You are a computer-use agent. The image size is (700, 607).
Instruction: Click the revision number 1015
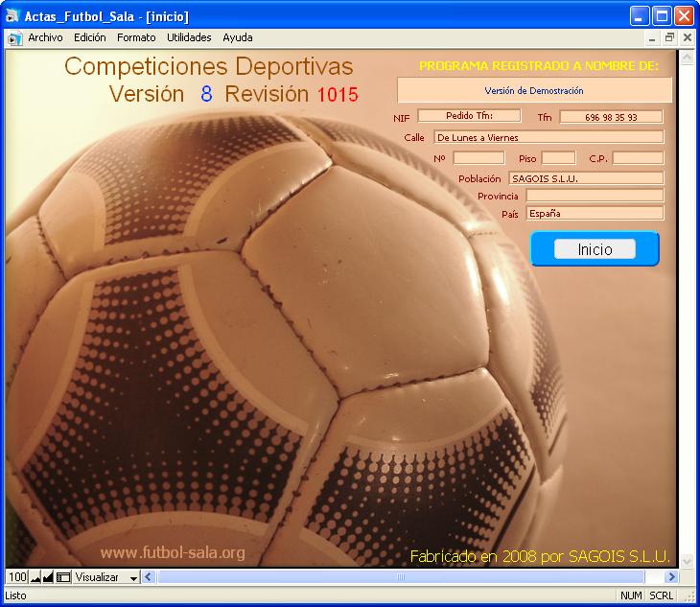(x=338, y=95)
